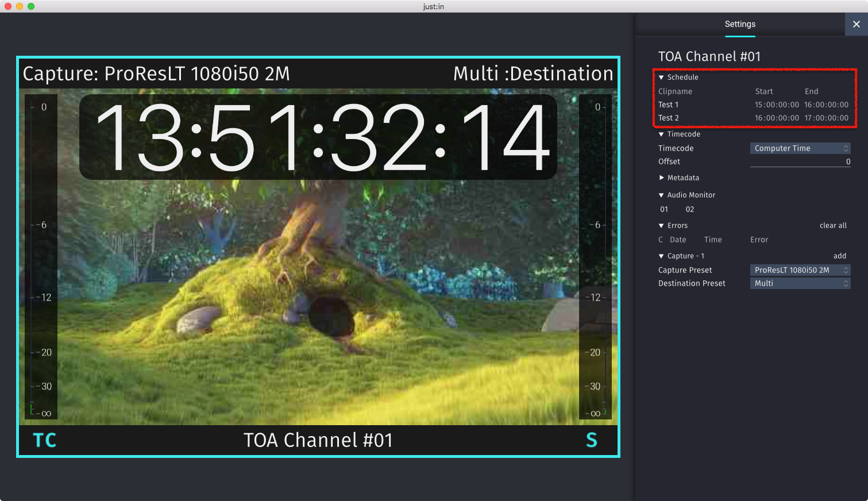This screenshot has width=868, height=501.
Task: Click Test 2 end time 17:00:00:00
Action: pos(826,118)
